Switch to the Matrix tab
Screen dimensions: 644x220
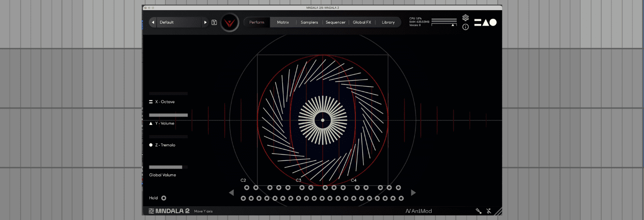pos(283,23)
